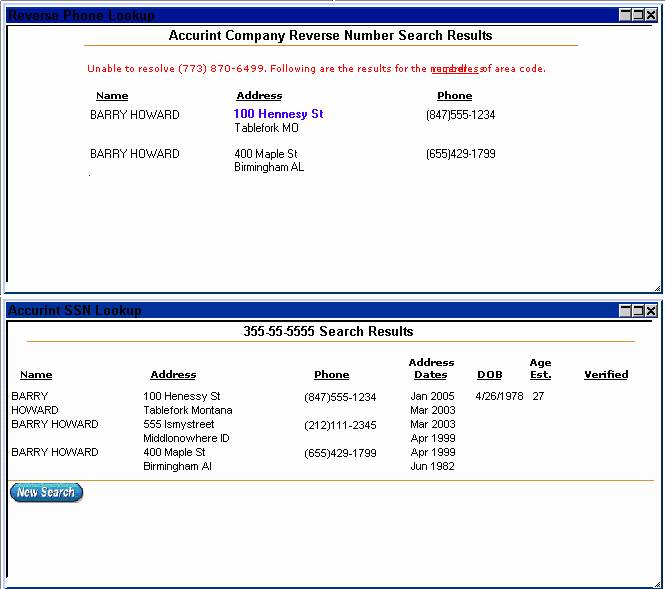Image resolution: width=665 pixels, height=589 pixels.
Task: Click Phone header in SSN Lookup
Action: 332,375
